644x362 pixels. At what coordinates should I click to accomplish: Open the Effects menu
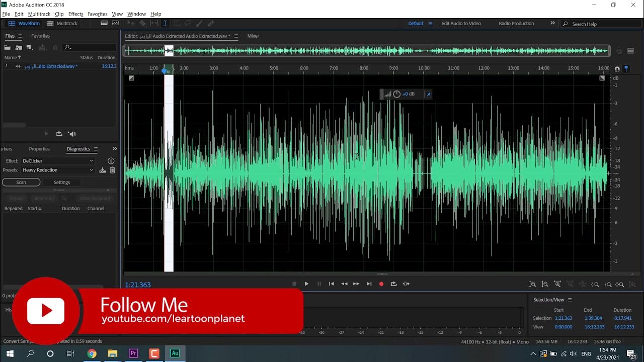tap(75, 14)
